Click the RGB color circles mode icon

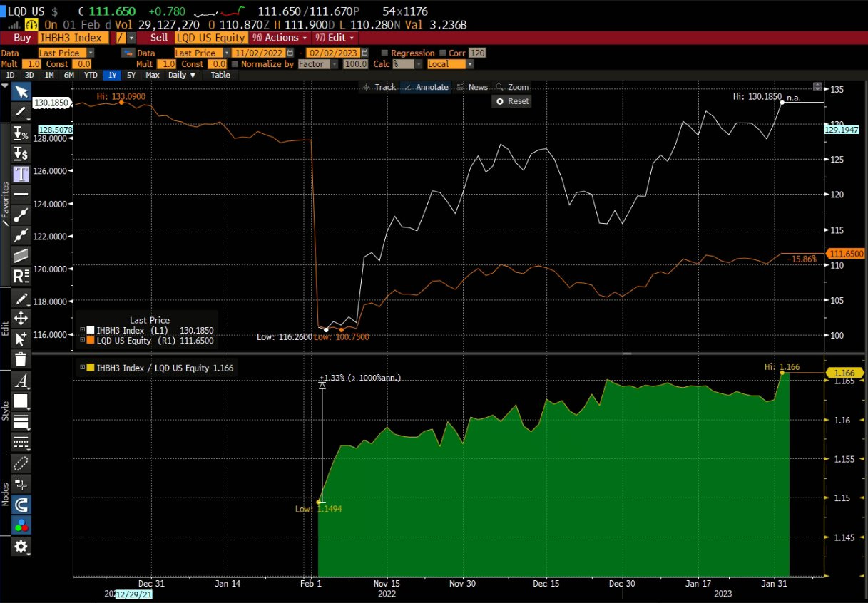(21, 526)
